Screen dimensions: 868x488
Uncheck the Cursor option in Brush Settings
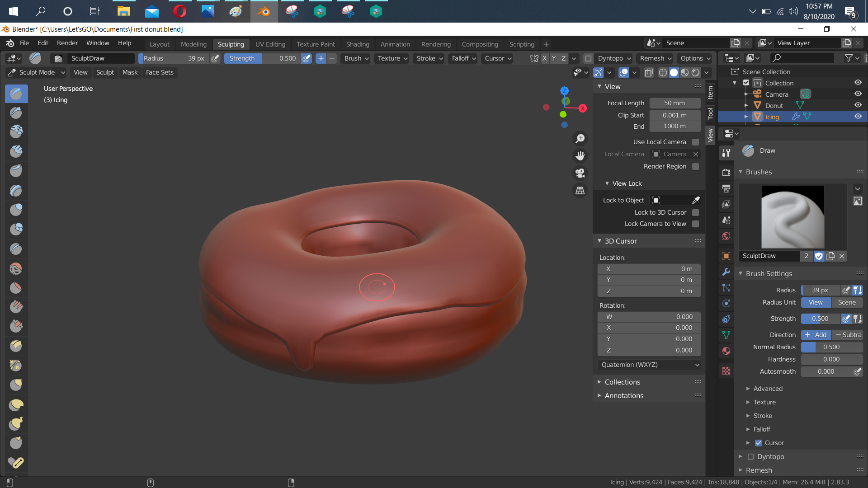tap(759, 443)
